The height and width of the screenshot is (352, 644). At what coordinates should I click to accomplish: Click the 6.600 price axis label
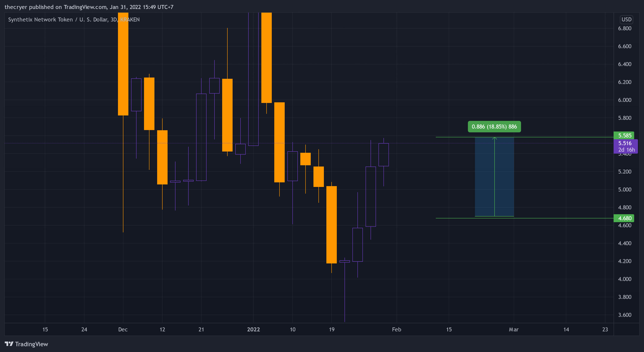624,46
